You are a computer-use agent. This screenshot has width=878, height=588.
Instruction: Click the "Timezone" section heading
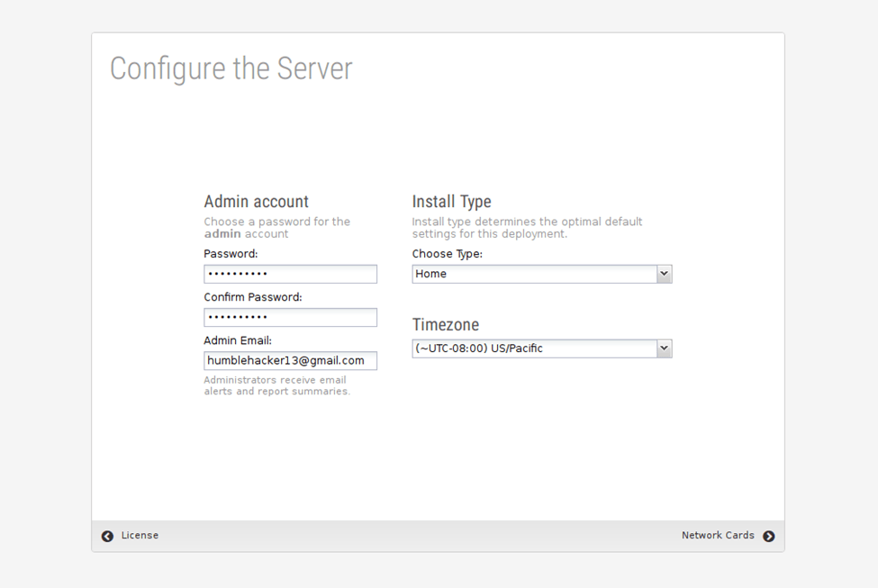click(445, 325)
